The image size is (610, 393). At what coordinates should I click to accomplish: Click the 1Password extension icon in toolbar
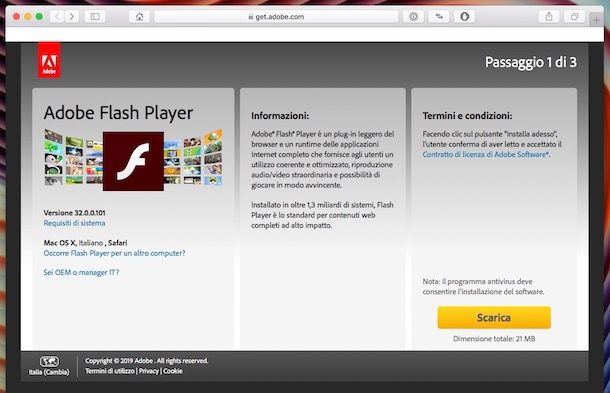(413, 16)
